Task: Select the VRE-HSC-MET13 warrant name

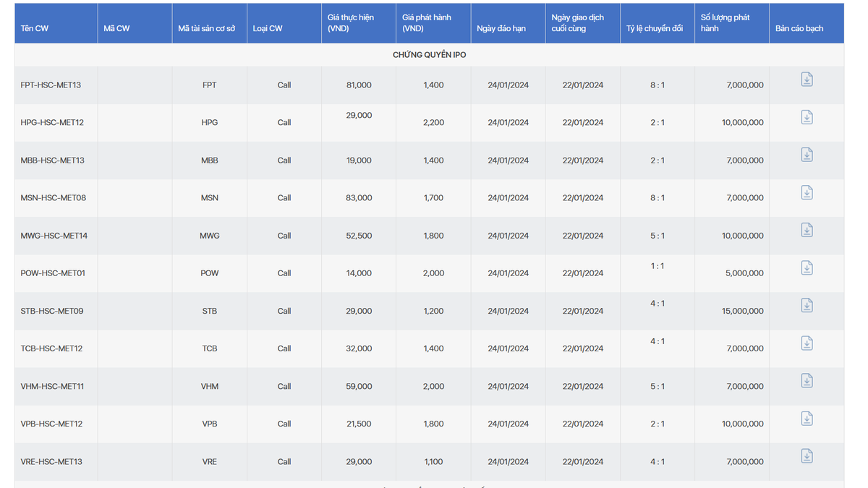Action: tap(51, 462)
